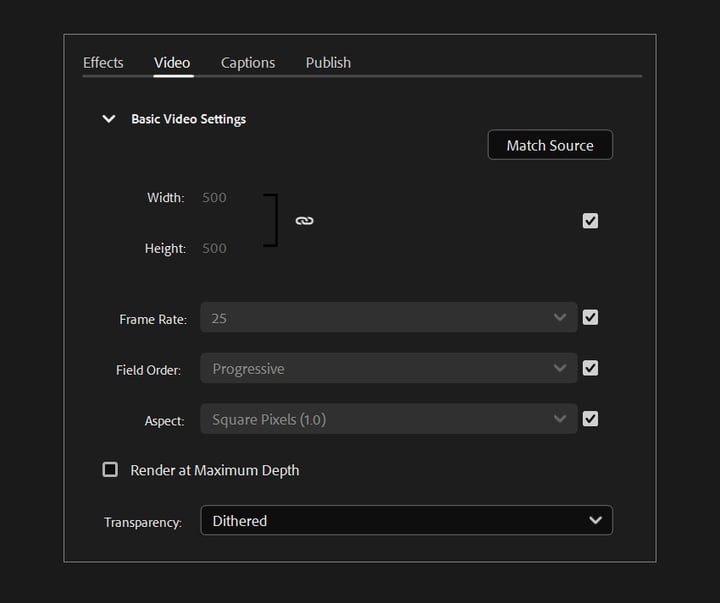The image size is (720, 603).
Task: Open the Captions tab
Action: [x=248, y=62]
